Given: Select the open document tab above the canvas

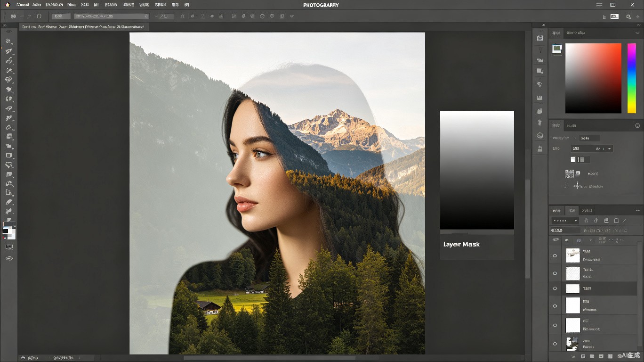Looking at the screenshot, I should coord(84,27).
